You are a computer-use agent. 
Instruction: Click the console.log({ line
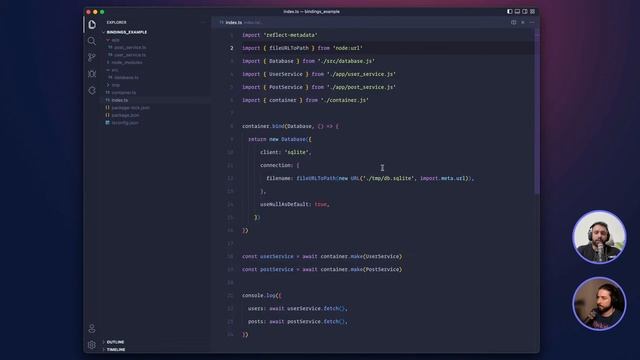click(262, 296)
